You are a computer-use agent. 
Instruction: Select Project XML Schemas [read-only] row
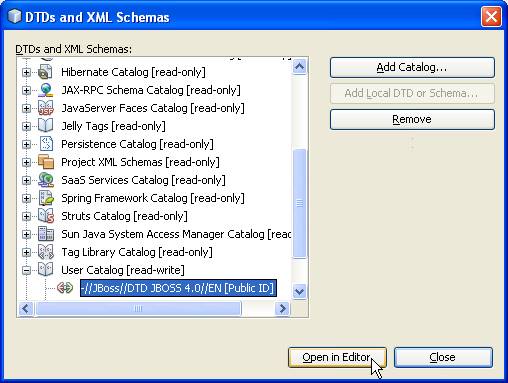[140, 162]
